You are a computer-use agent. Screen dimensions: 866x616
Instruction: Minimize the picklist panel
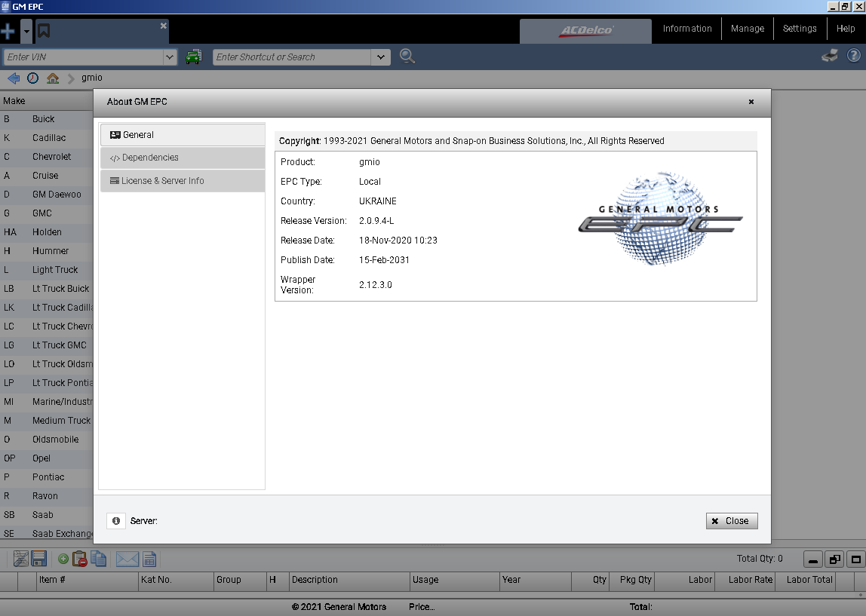[813, 559]
